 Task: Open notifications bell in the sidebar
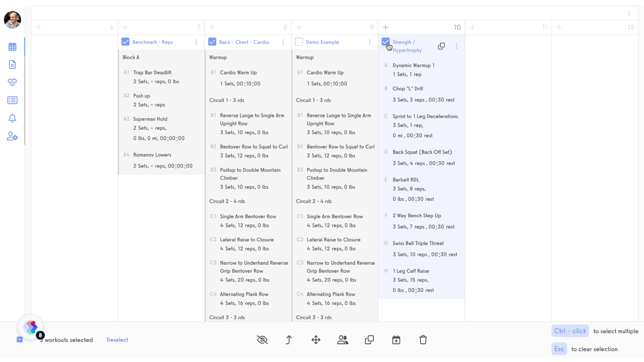(12, 118)
